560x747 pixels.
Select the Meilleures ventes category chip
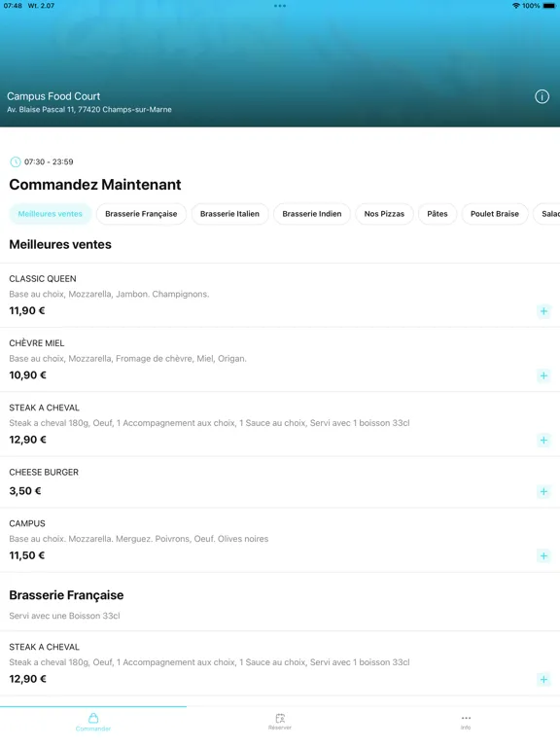[x=50, y=214]
